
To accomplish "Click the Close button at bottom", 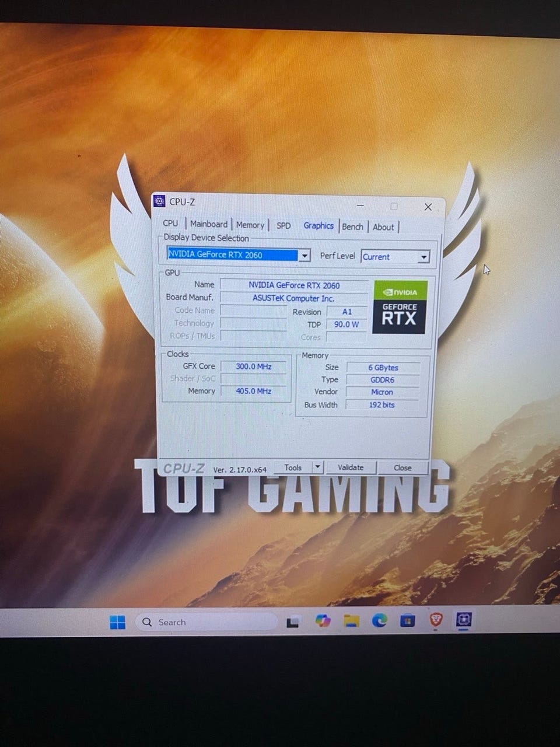I will coord(402,468).
